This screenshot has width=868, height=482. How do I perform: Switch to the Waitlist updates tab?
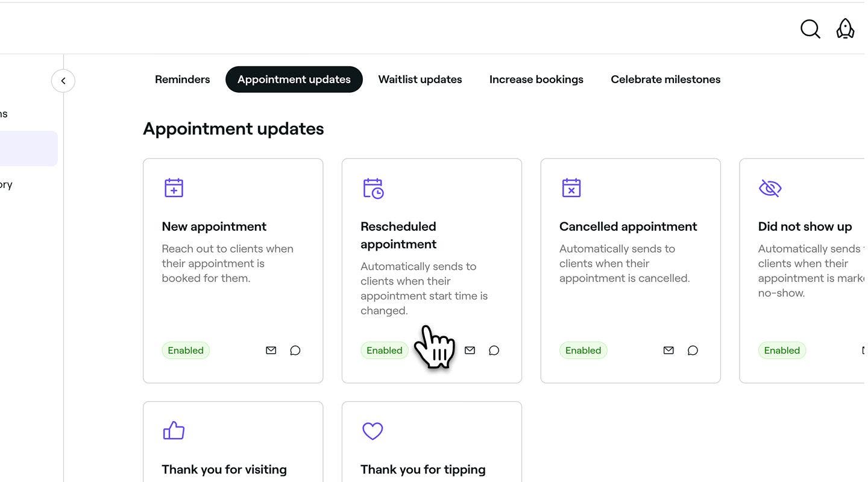click(420, 80)
